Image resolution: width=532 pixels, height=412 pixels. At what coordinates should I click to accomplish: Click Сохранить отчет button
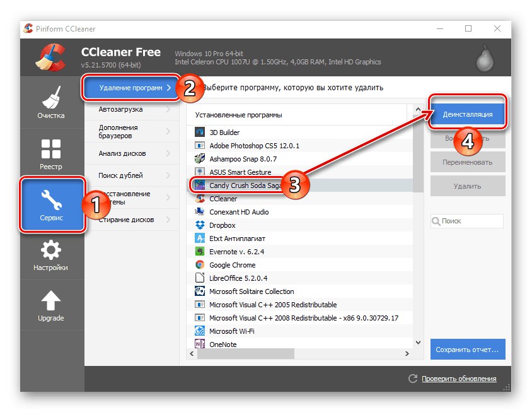click(x=468, y=349)
